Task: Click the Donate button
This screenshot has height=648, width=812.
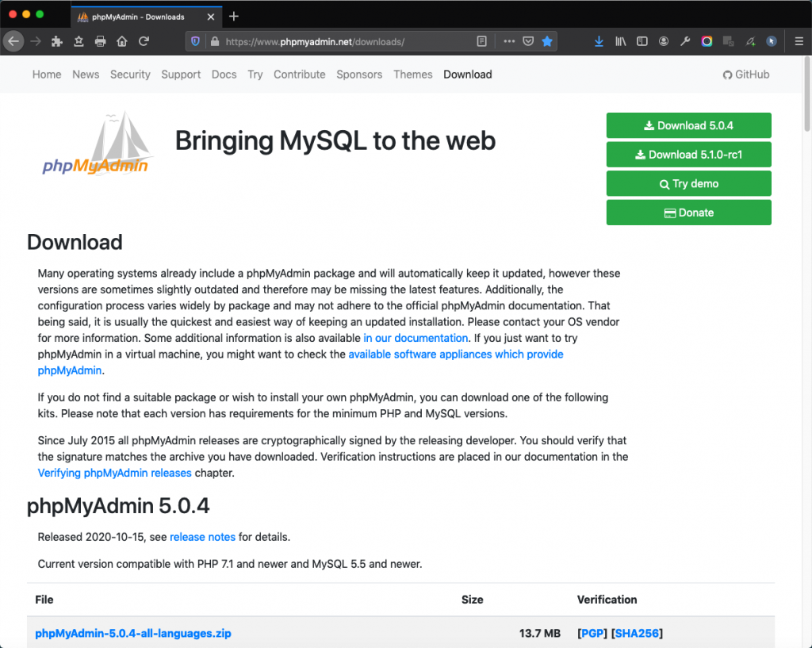Action: click(x=689, y=213)
